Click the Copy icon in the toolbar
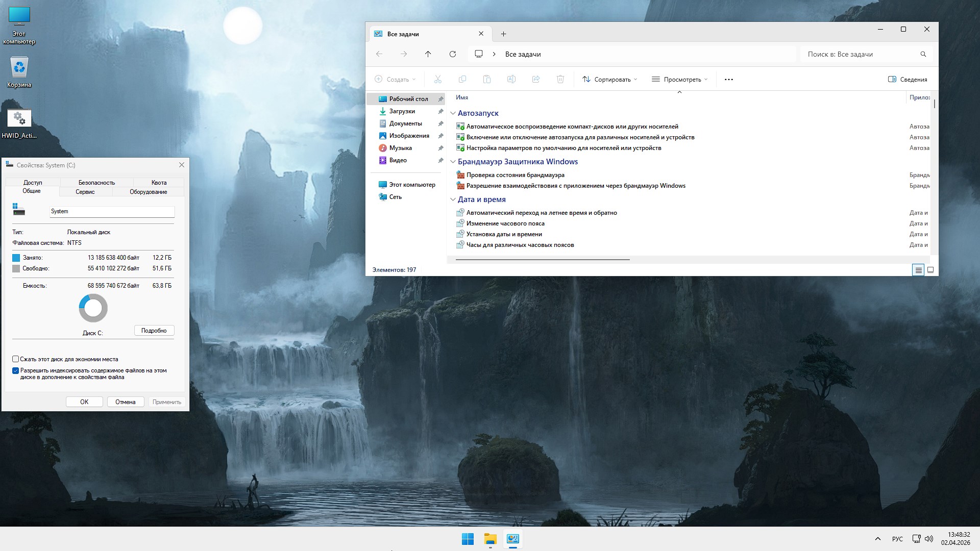Viewport: 980px width, 551px height. [462, 79]
